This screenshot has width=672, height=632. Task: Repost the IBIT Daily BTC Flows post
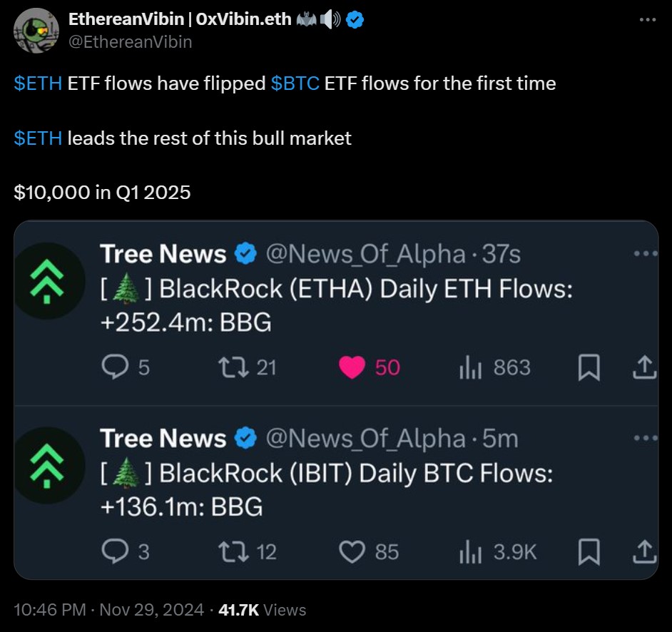tap(232, 551)
